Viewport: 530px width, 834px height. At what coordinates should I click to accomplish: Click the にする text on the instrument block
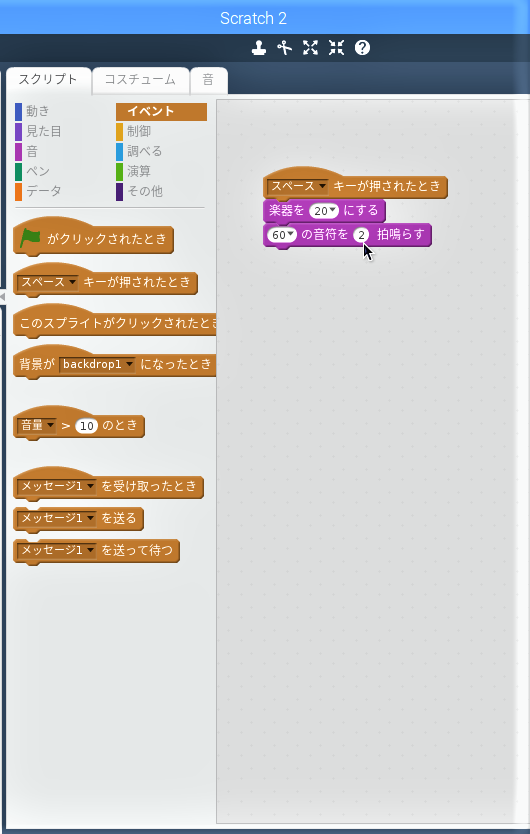pyautogui.click(x=360, y=211)
